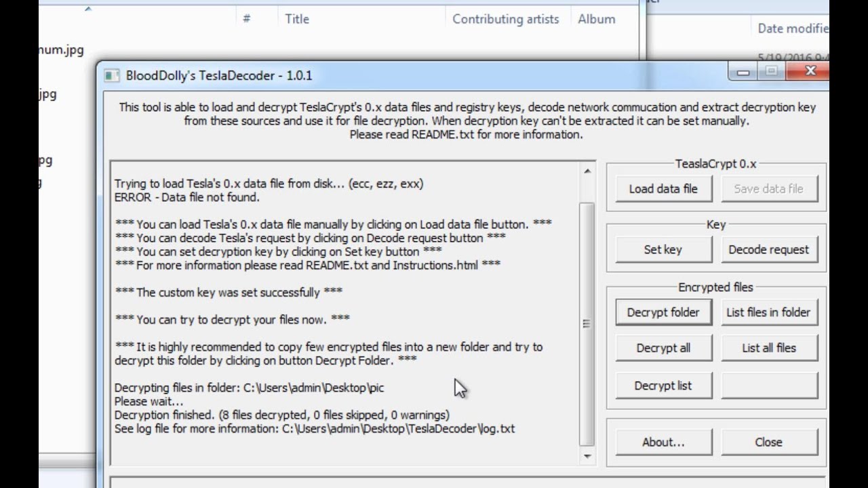Sort by Contributing artists column header
868x488 pixels.
click(x=505, y=19)
